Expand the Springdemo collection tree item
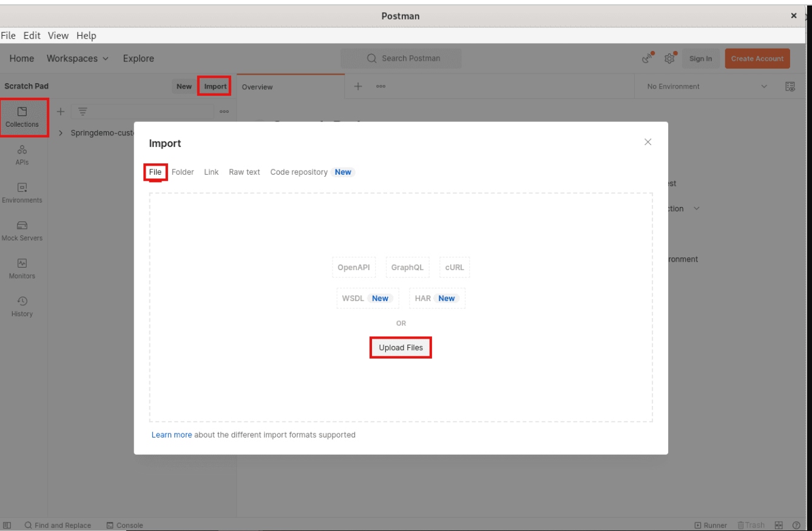This screenshot has height=531, width=812. [61, 133]
